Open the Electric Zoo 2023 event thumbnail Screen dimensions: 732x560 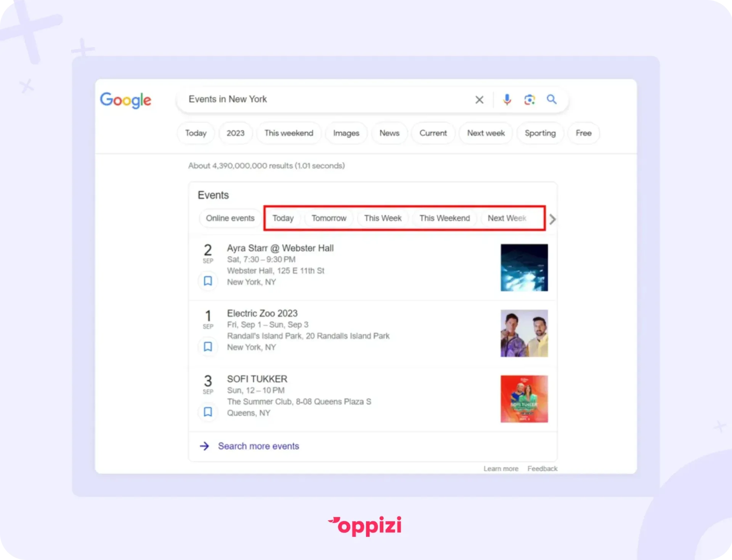click(524, 333)
